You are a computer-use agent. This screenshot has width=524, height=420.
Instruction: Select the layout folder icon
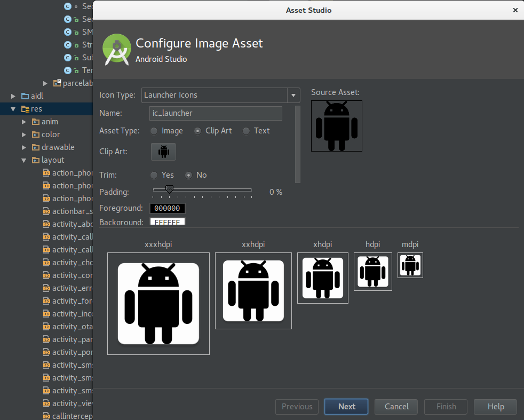36,161
